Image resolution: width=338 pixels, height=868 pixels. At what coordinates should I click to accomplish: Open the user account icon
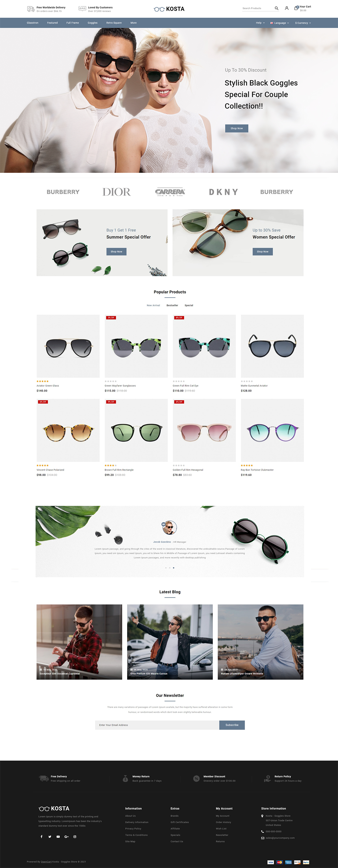point(287,8)
